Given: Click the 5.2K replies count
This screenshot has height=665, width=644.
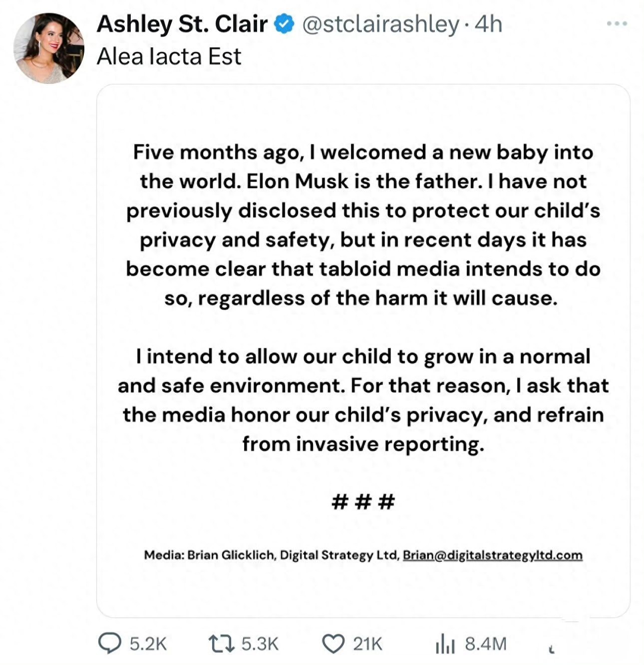Looking at the screenshot, I should (148, 644).
